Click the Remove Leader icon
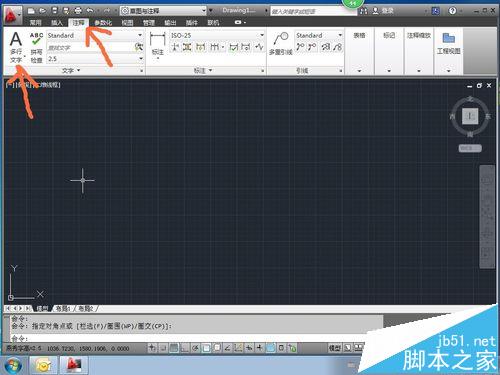The image size is (500, 375). click(312, 47)
